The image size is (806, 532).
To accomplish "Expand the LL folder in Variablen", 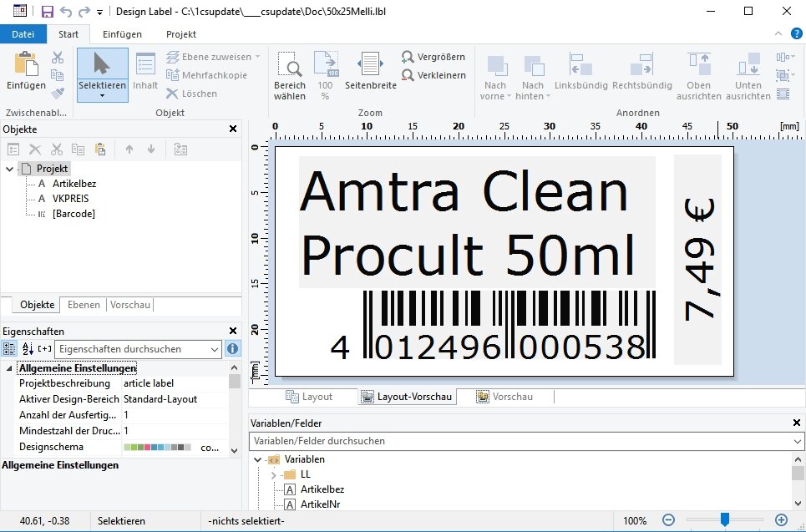I will point(273,474).
